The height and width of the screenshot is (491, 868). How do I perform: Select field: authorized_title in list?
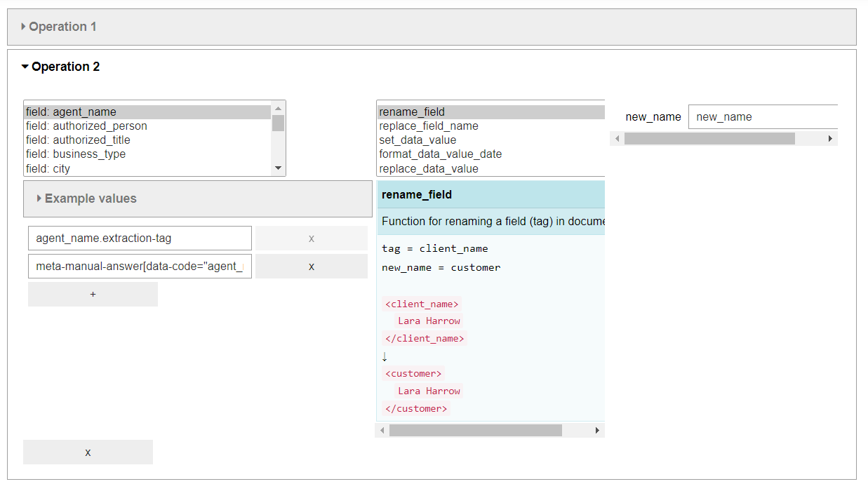147,140
